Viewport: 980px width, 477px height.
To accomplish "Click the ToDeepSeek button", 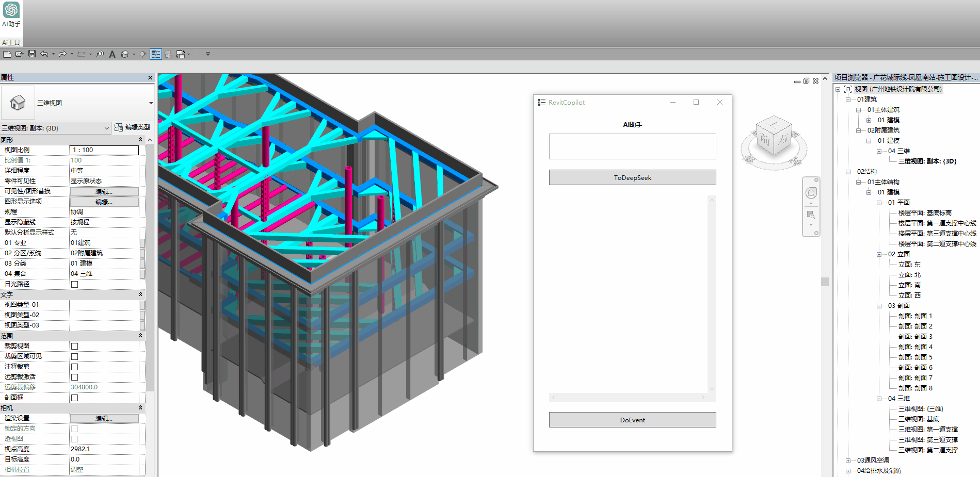I will pyautogui.click(x=632, y=177).
